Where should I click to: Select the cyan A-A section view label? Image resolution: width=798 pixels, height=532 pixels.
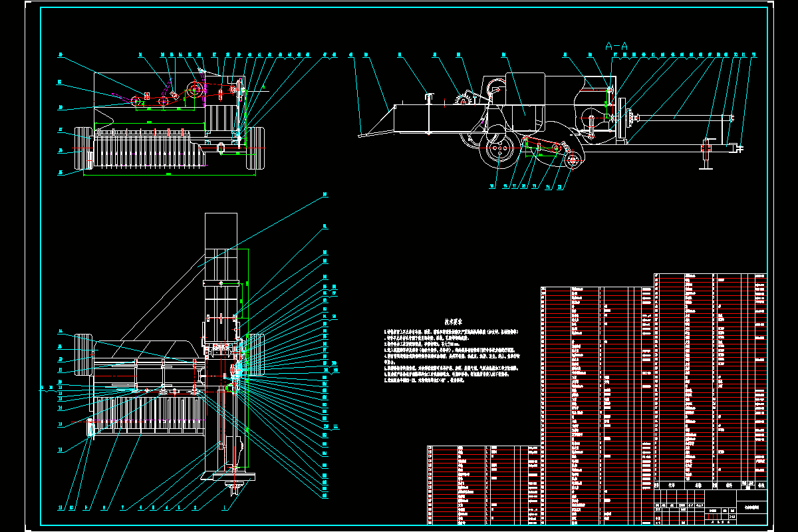pyautogui.click(x=616, y=46)
